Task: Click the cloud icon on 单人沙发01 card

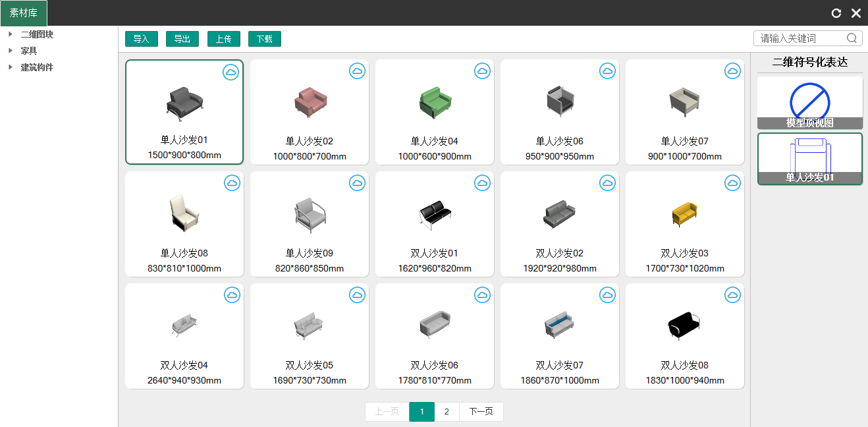Action: click(231, 72)
